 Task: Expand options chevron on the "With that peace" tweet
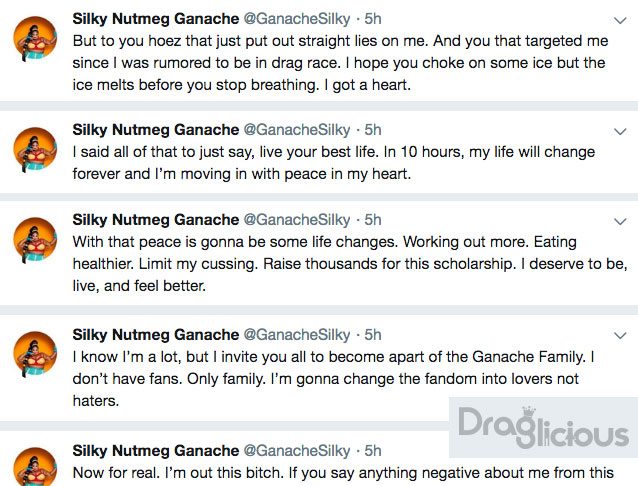click(620, 221)
